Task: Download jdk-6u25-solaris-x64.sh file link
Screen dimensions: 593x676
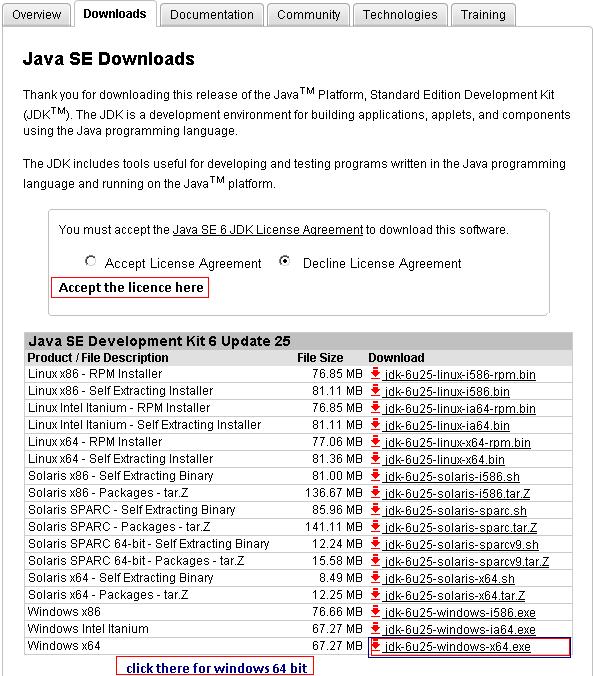Action: click(450, 579)
